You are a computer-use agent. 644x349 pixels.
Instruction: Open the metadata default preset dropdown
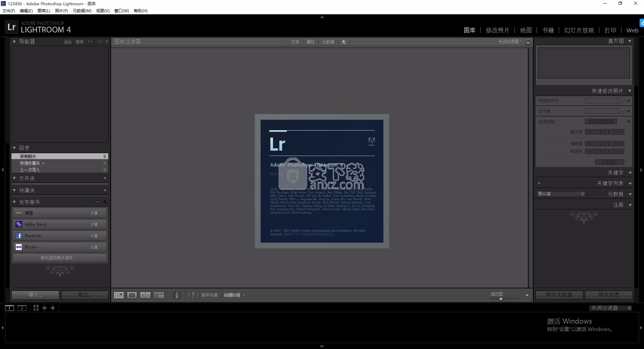tap(561, 194)
